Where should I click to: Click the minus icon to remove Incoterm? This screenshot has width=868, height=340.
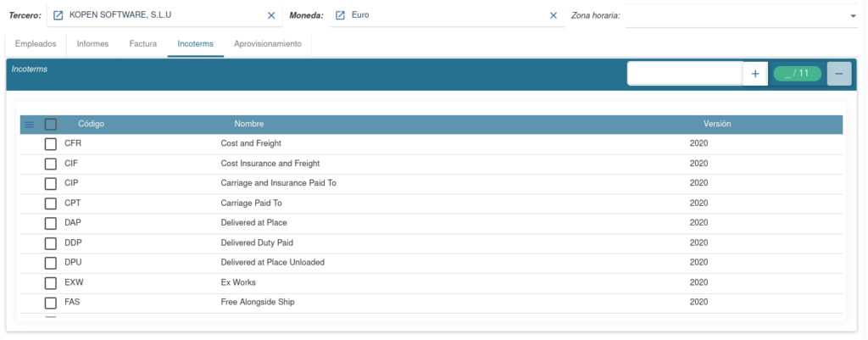pos(838,74)
